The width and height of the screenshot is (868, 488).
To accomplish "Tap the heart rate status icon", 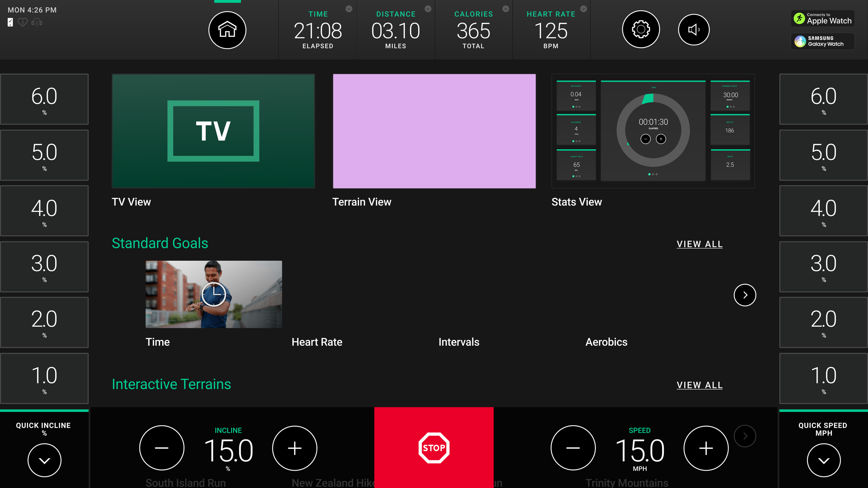I will point(23,23).
